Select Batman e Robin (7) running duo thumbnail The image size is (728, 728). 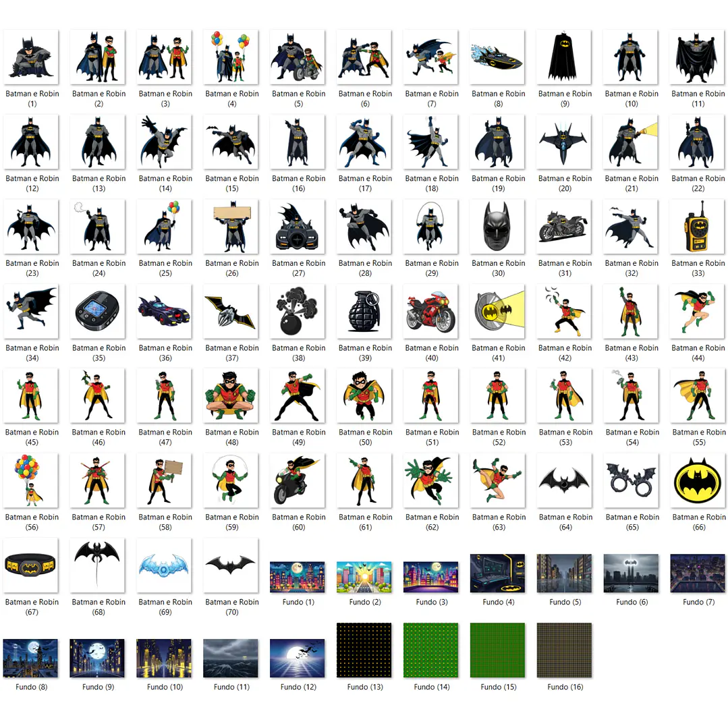click(431, 57)
